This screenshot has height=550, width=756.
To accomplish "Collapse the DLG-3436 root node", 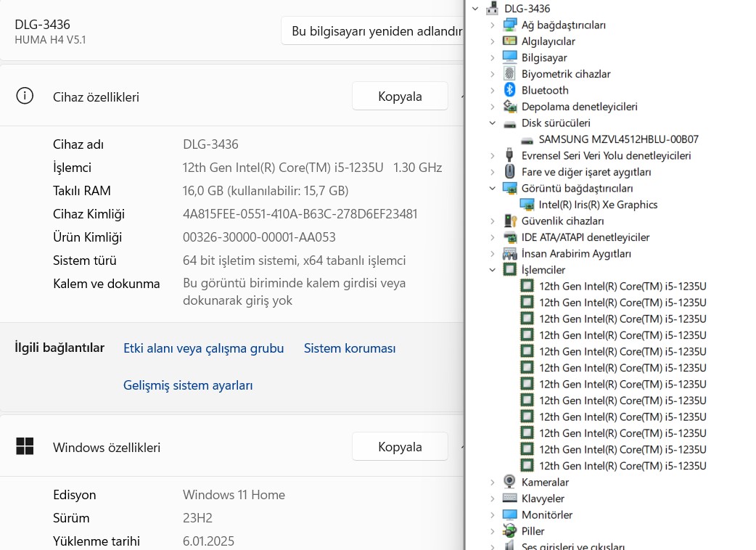I will click(x=475, y=8).
